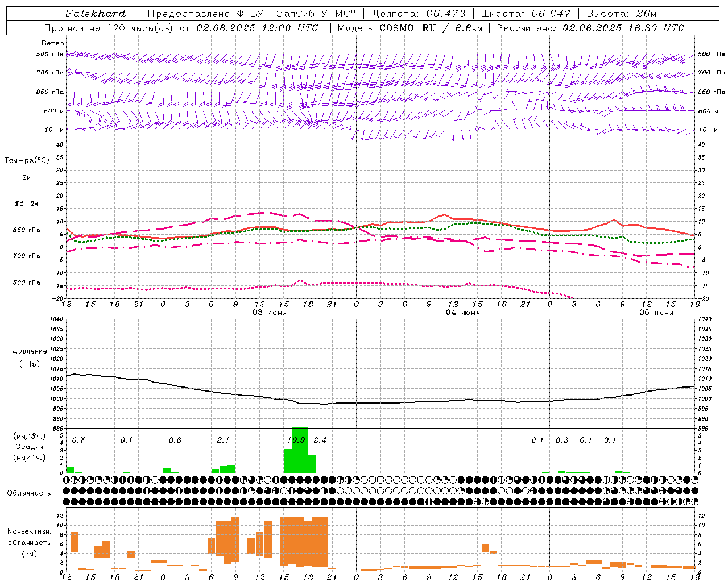This screenshot has width=728, height=582.
Task: Click the '(гПа)' unit under Давление
Action: click(30, 364)
